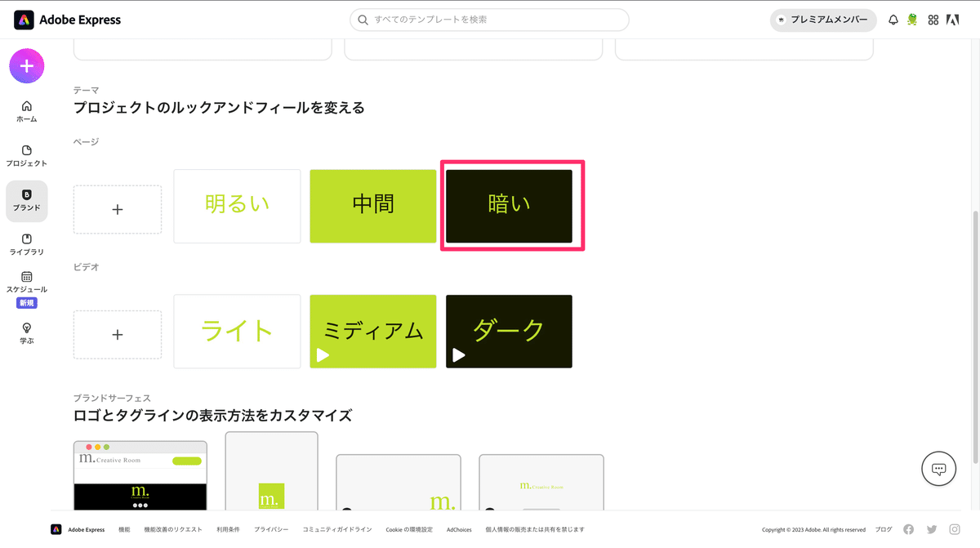Open notifications bell icon

click(x=893, y=20)
